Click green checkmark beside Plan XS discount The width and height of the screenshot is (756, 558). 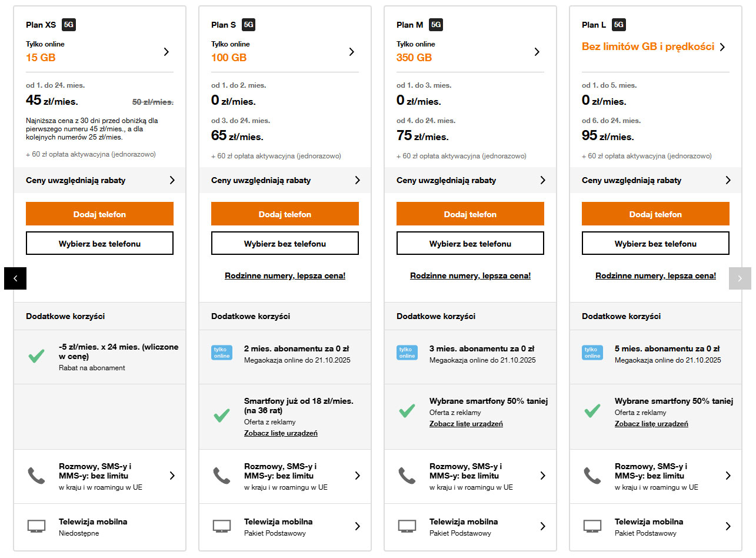[x=36, y=356]
